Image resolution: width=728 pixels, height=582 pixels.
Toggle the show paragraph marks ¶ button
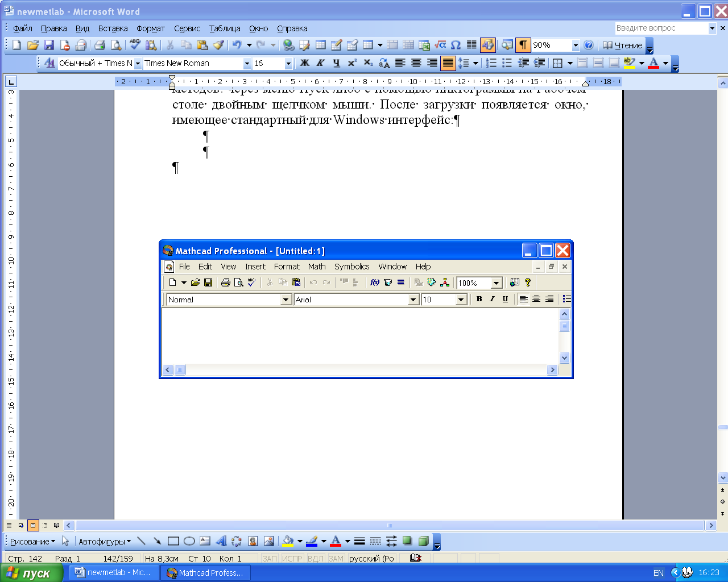point(523,45)
